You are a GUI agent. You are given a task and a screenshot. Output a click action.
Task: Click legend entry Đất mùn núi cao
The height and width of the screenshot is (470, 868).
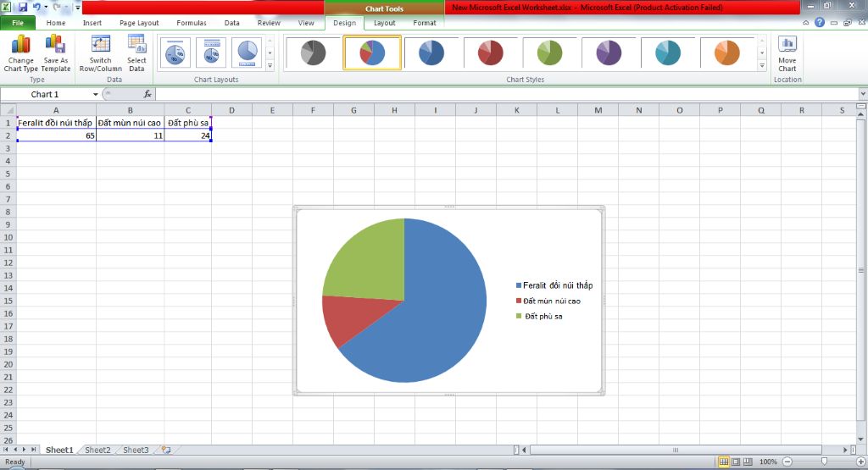coord(548,301)
